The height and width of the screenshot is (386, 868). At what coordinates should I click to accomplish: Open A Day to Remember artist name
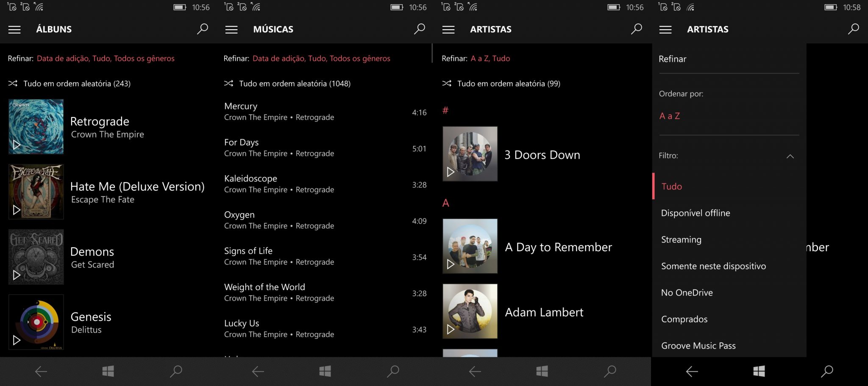(559, 247)
